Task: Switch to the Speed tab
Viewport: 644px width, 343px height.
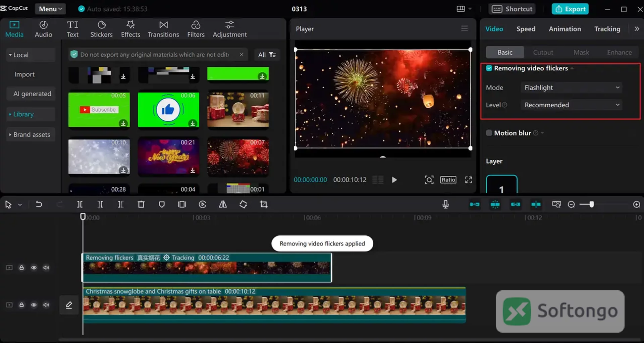Action: tap(526, 29)
